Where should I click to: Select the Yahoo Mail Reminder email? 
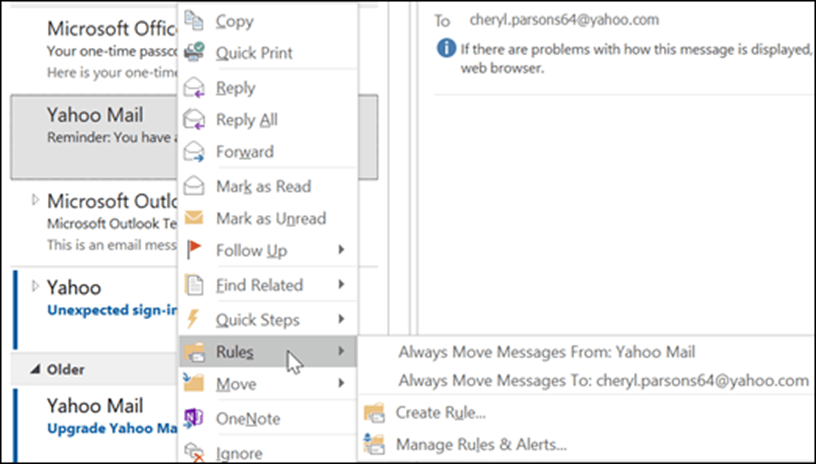(95, 137)
